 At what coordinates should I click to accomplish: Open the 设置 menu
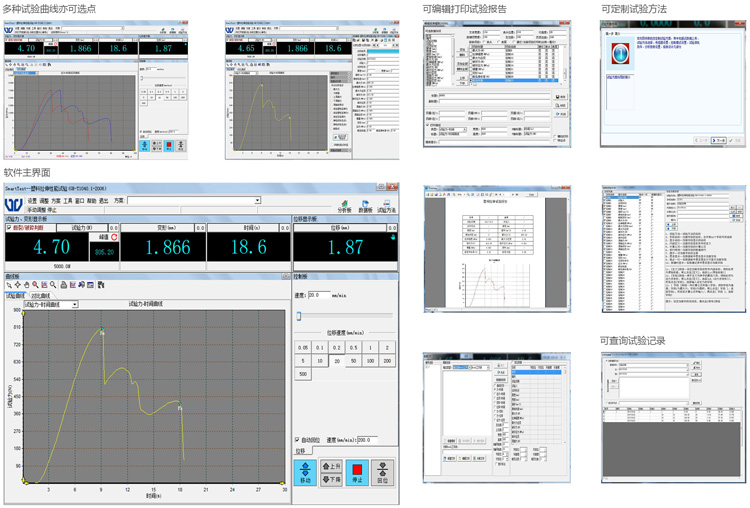(32, 200)
